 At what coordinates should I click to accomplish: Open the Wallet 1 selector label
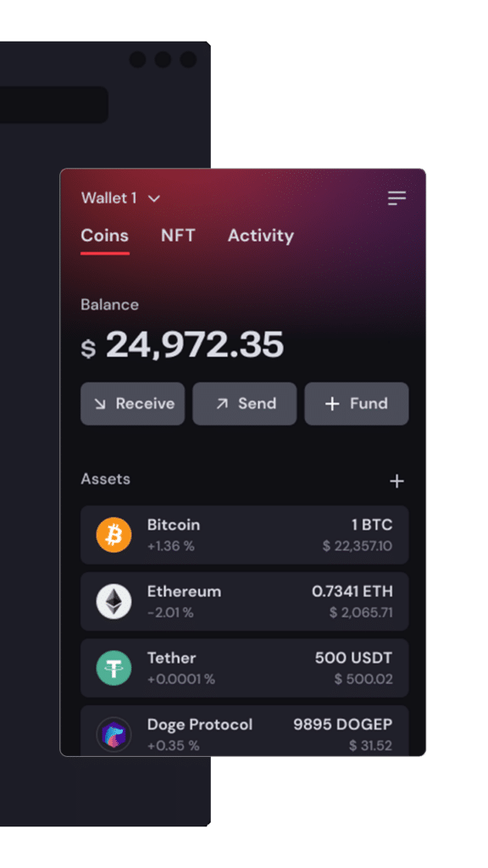pyautogui.click(x=109, y=198)
